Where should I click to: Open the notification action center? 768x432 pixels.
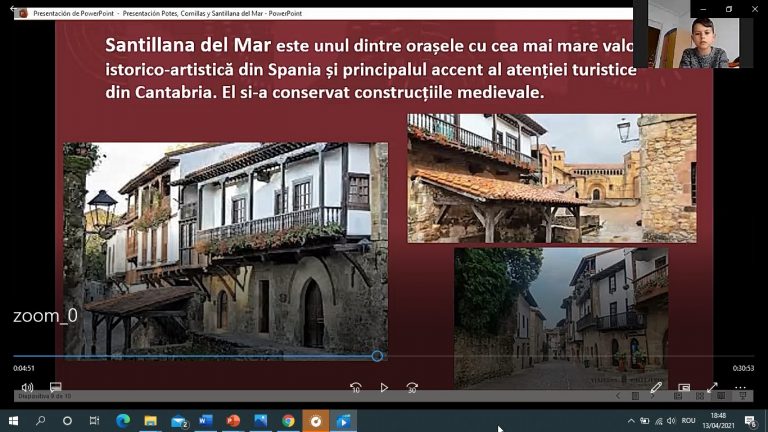coord(750,421)
